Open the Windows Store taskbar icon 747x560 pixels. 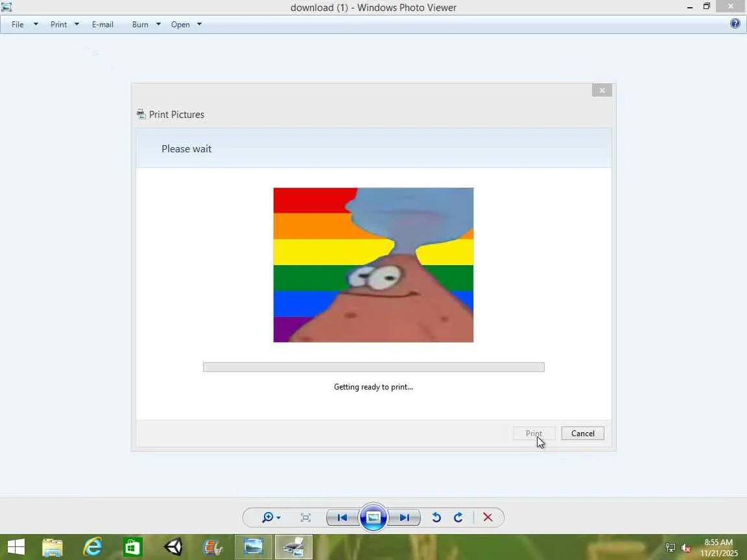click(x=133, y=547)
